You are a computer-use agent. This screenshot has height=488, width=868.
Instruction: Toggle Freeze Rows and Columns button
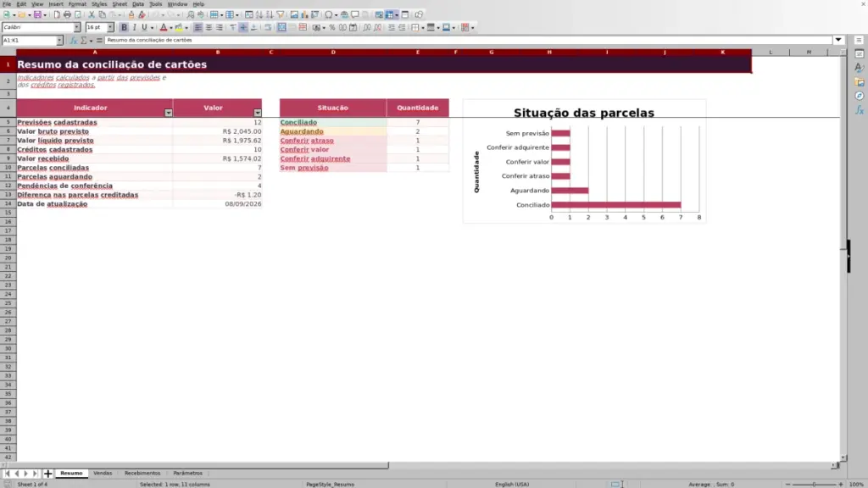(x=389, y=15)
